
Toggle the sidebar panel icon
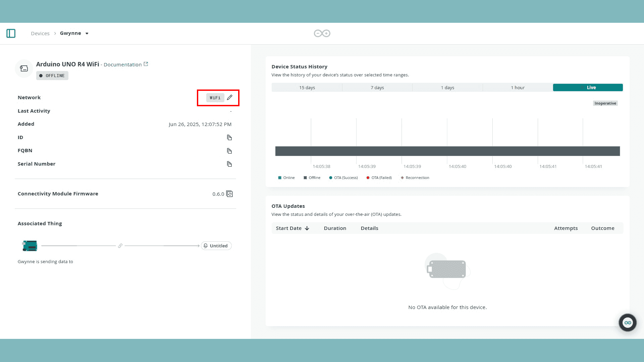coord(11,34)
